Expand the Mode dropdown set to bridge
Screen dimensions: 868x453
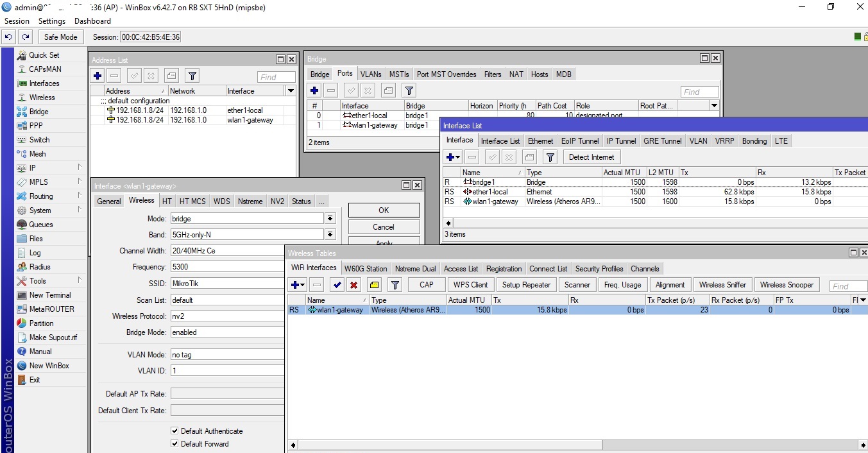[330, 219]
